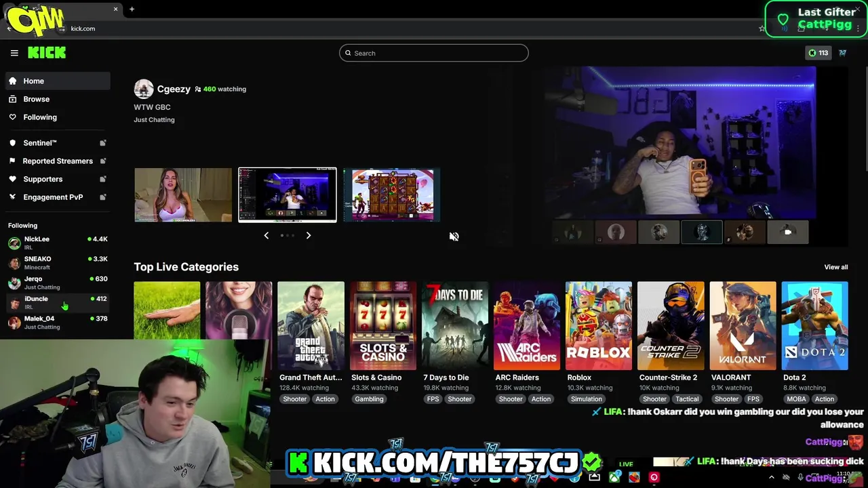Viewport: 868px width, 488px height.
Task: Open iDuncle in the Following list
Action: (x=58, y=302)
